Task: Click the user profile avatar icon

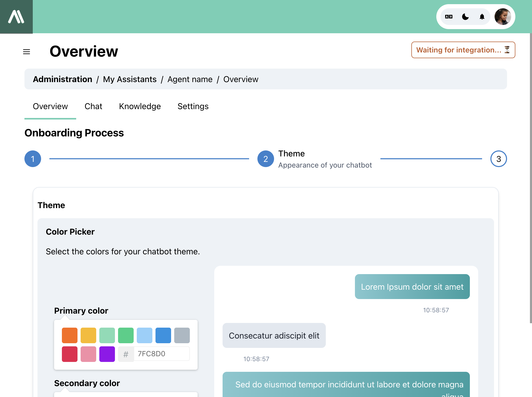Action: point(502,17)
